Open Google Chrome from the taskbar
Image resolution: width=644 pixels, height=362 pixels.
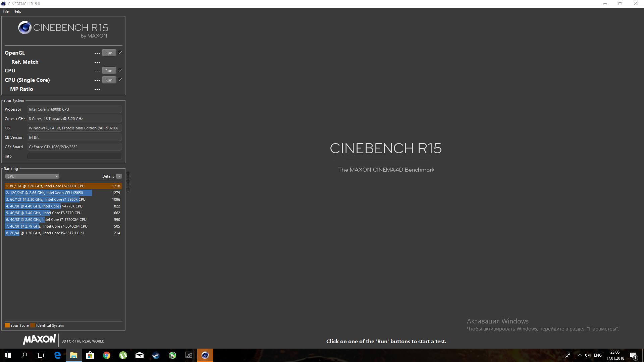(x=107, y=355)
